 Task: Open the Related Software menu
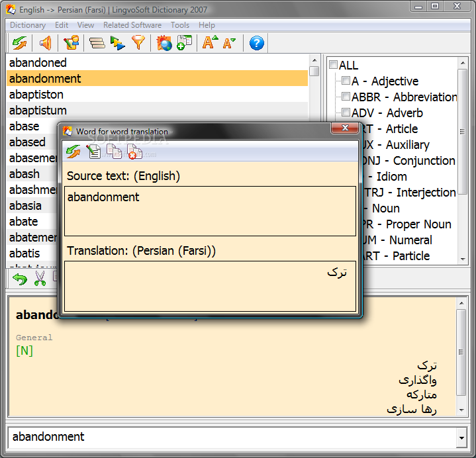click(132, 25)
